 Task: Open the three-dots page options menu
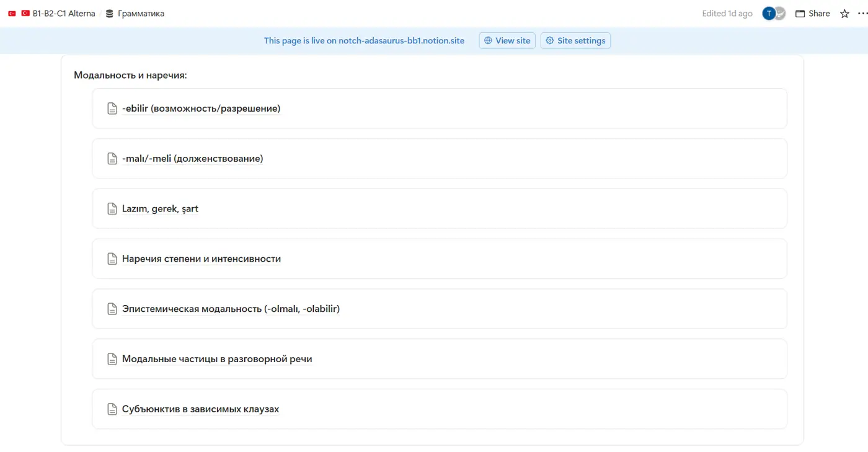click(x=862, y=14)
